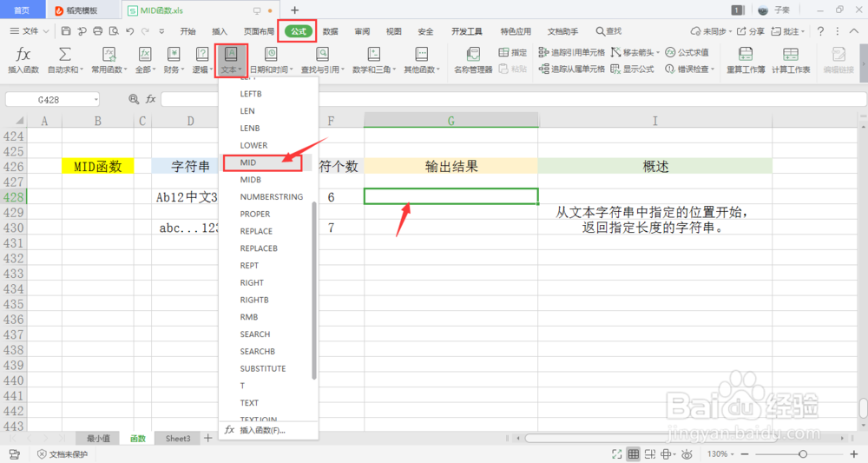
Task: Toggle full screen view icon in status bar
Action: (x=616, y=454)
